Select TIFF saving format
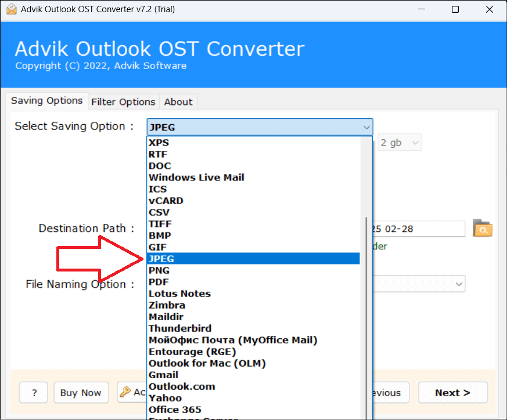The width and height of the screenshot is (507, 420). coord(253,224)
